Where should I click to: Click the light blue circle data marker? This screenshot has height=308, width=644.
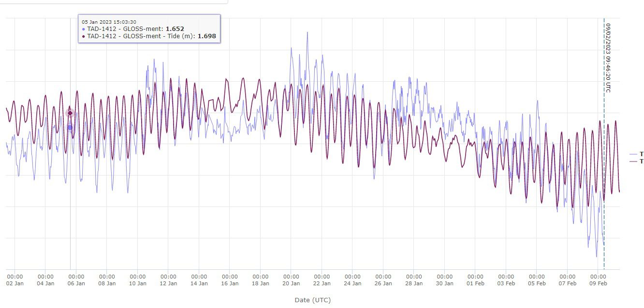tap(70, 127)
